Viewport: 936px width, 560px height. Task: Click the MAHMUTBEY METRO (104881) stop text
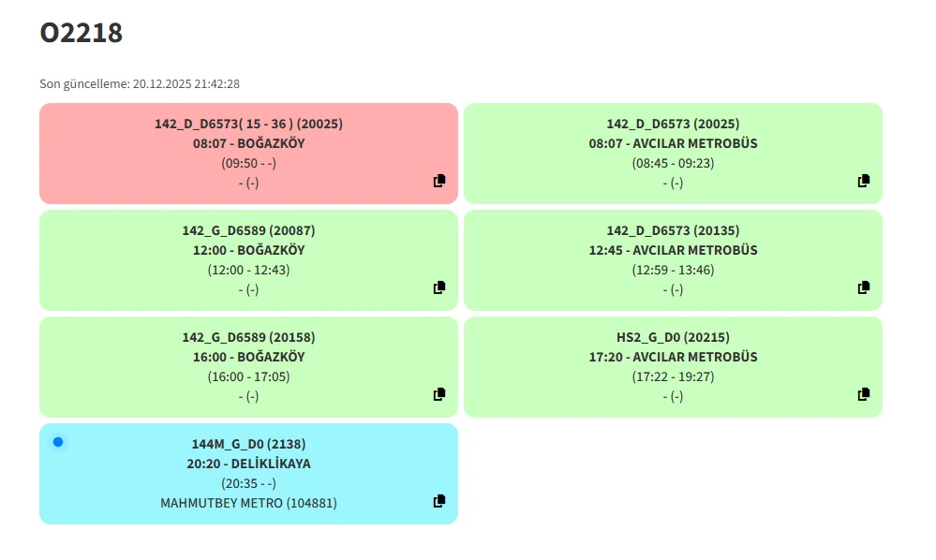click(x=248, y=503)
